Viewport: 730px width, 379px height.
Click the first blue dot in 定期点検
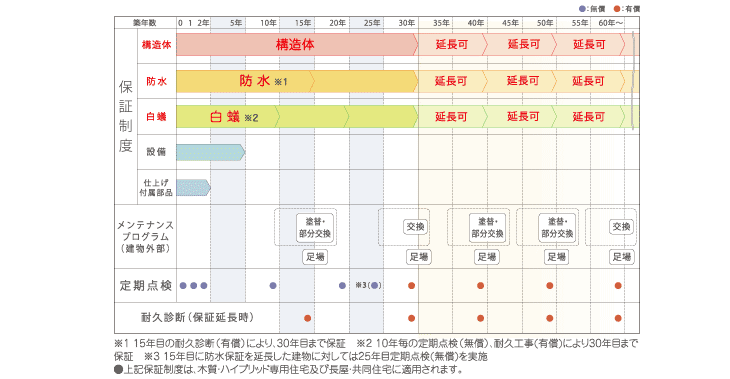tap(183, 285)
